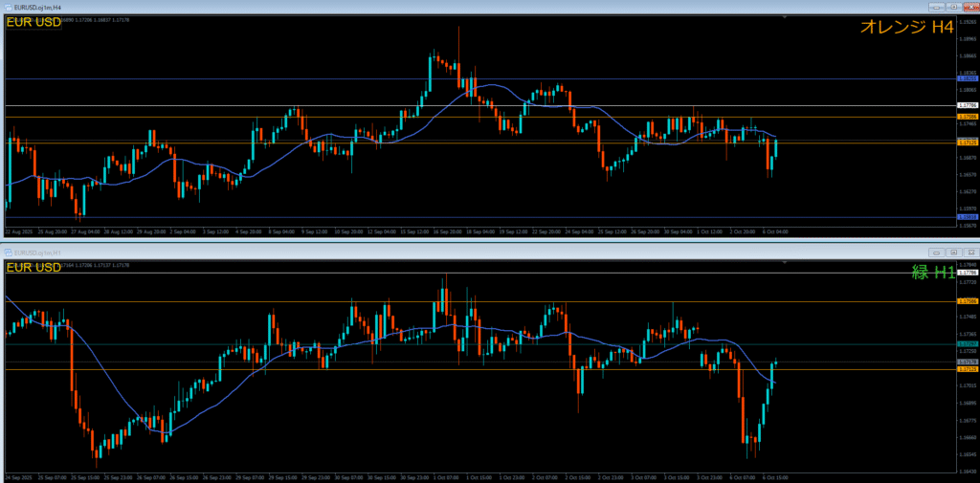Minimize the EURUSD H4 chart window
This screenshot has height=483, width=980.
tap(937, 6)
